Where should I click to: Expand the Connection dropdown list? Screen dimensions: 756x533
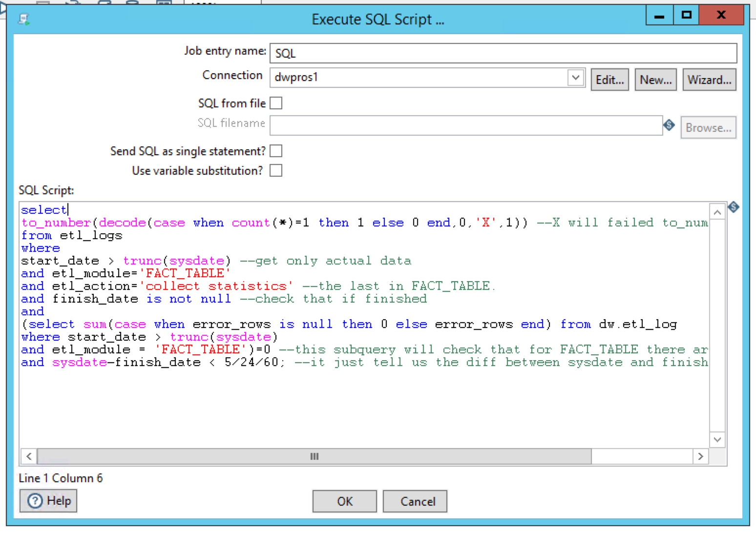[576, 78]
